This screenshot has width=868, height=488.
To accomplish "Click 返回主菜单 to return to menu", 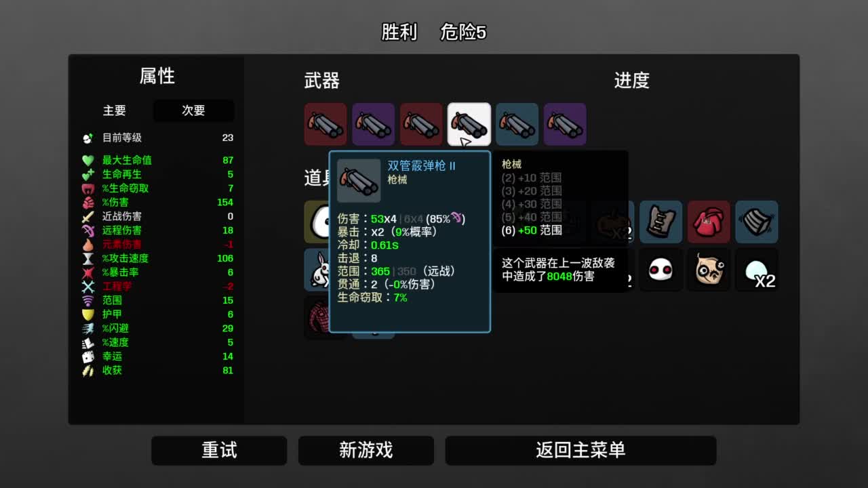I will pos(580,450).
